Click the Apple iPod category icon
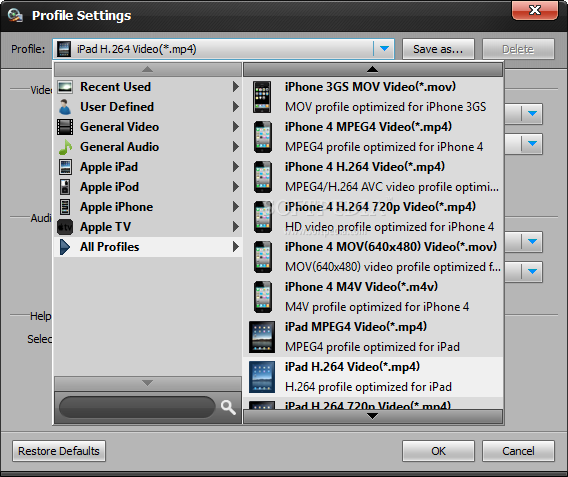 point(65,187)
